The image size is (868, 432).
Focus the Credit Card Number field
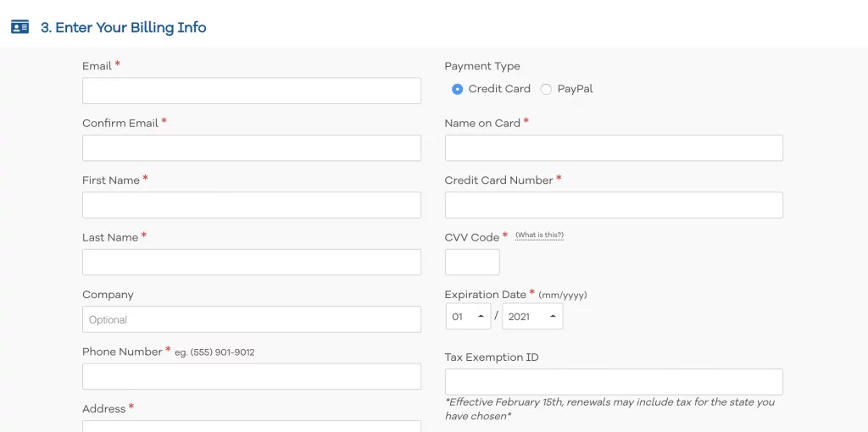614,205
